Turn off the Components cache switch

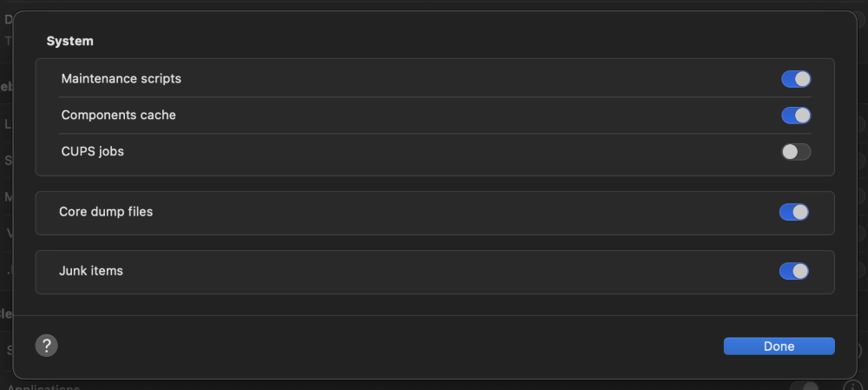point(796,116)
